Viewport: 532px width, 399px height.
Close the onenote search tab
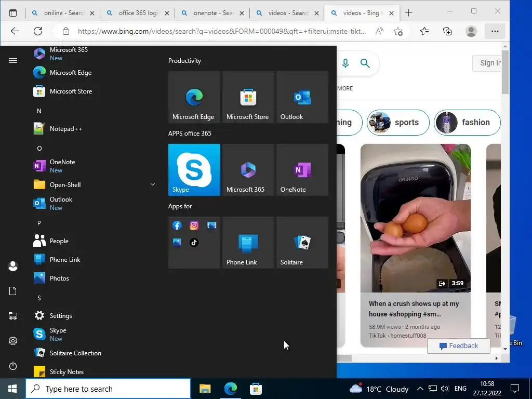(242, 13)
